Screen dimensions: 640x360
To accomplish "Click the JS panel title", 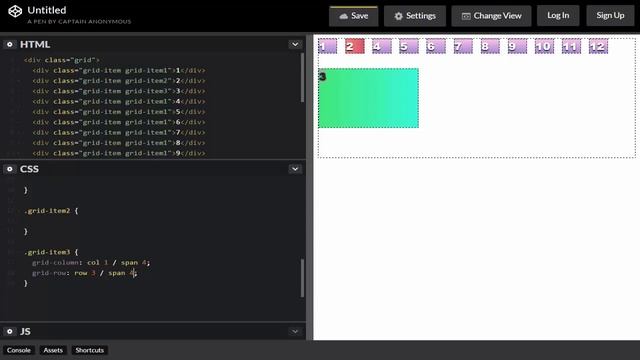I will 25,331.
